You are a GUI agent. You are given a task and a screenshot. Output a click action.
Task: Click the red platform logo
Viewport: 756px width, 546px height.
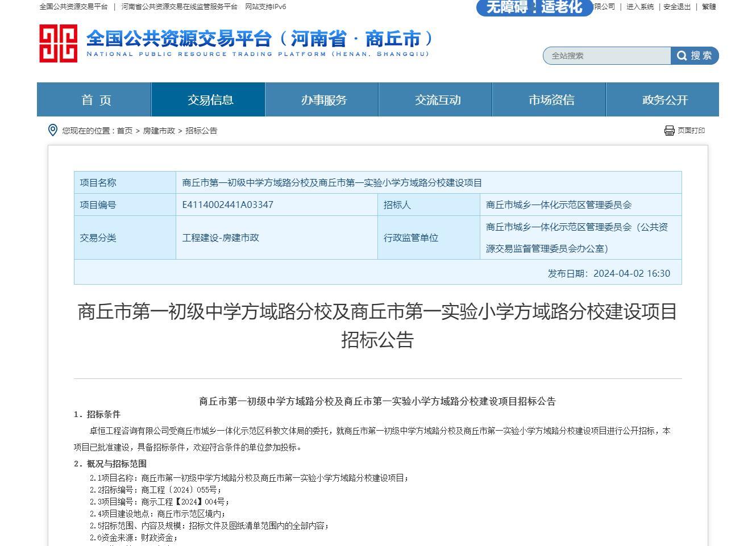(58, 43)
